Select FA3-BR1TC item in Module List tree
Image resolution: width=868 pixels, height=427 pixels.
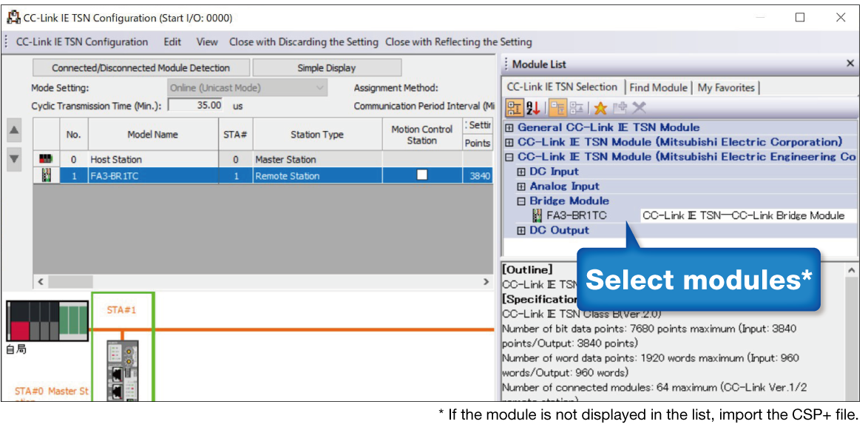[x=576, y=215]
